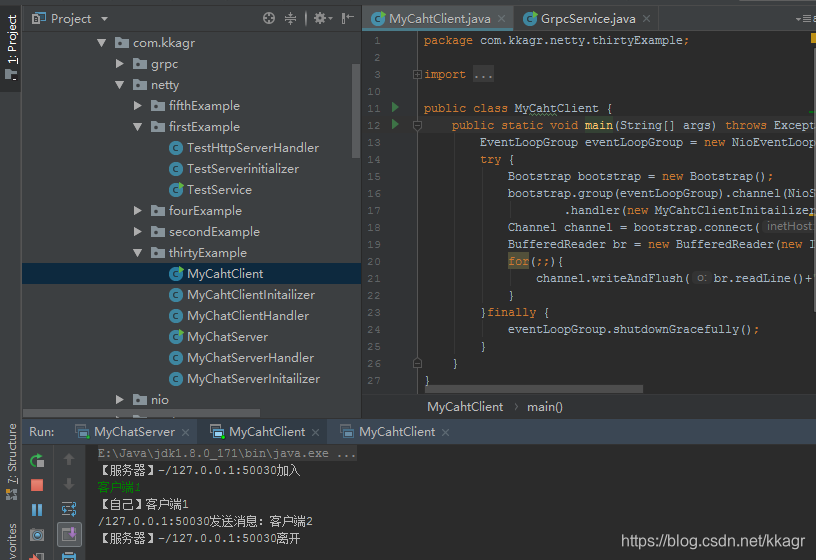Click the collapse all icon in Project panel
This screenshot has width=816, height=560.
tap(290, 19)
